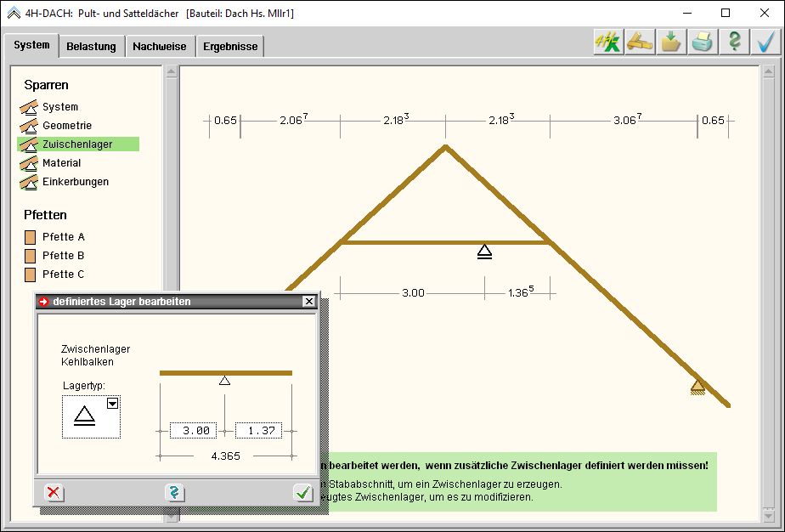Image resolution: width=785 pixels, height=532 pixels.
Task: Click the 4H-K program logo toolbar icon
Action: click(x=608, y=42)
